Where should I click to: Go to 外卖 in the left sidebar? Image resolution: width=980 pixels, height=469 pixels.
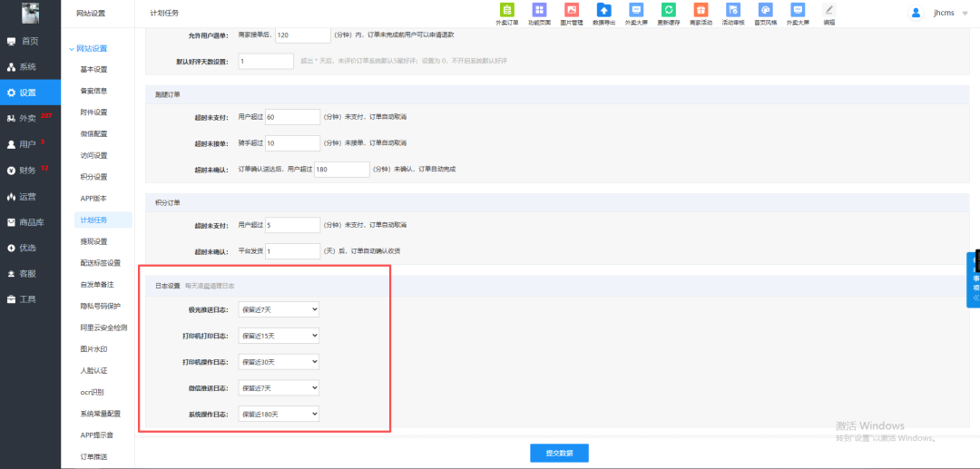[x=29, y=118]
